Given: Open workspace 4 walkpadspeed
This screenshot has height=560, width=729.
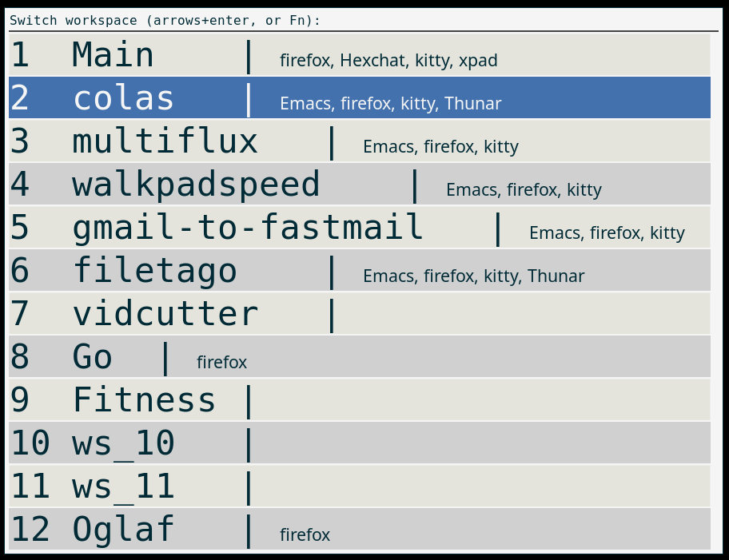Looking at the screenshot, I should pyautogui.click(x=360, y=184).
